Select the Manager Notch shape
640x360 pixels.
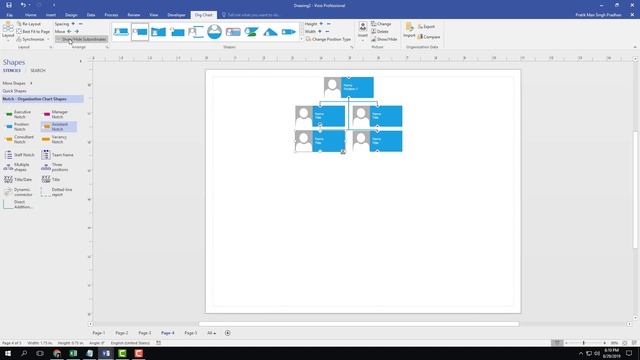pos(57,114)
